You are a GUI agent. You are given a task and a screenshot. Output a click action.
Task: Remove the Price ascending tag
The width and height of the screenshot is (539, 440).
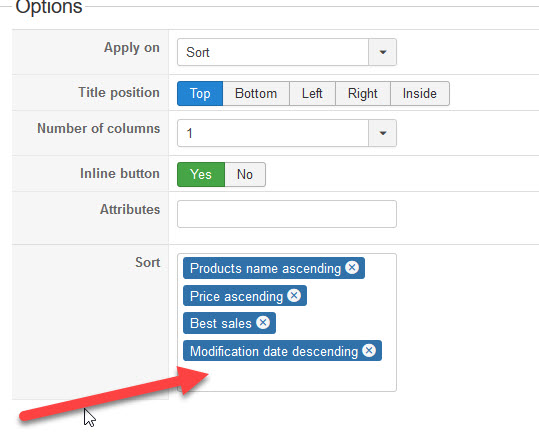294,296
